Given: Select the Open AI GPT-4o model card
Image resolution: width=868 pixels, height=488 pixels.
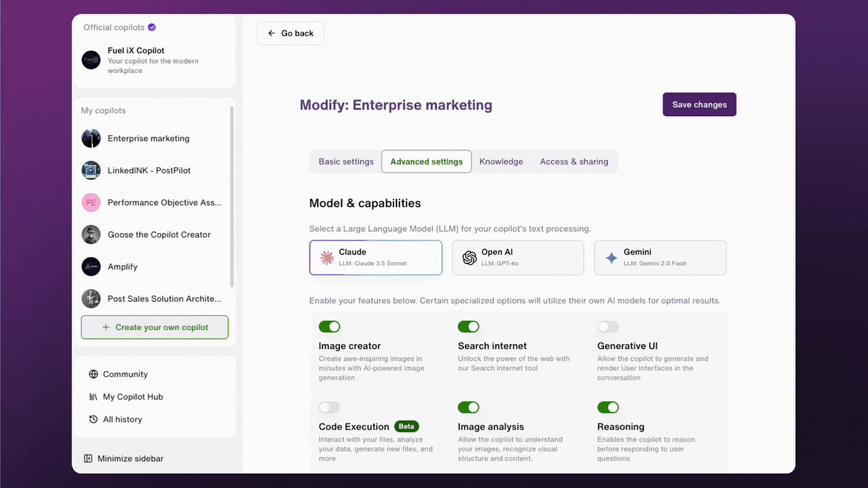Looking at the screenshot, I should point(518,257).
